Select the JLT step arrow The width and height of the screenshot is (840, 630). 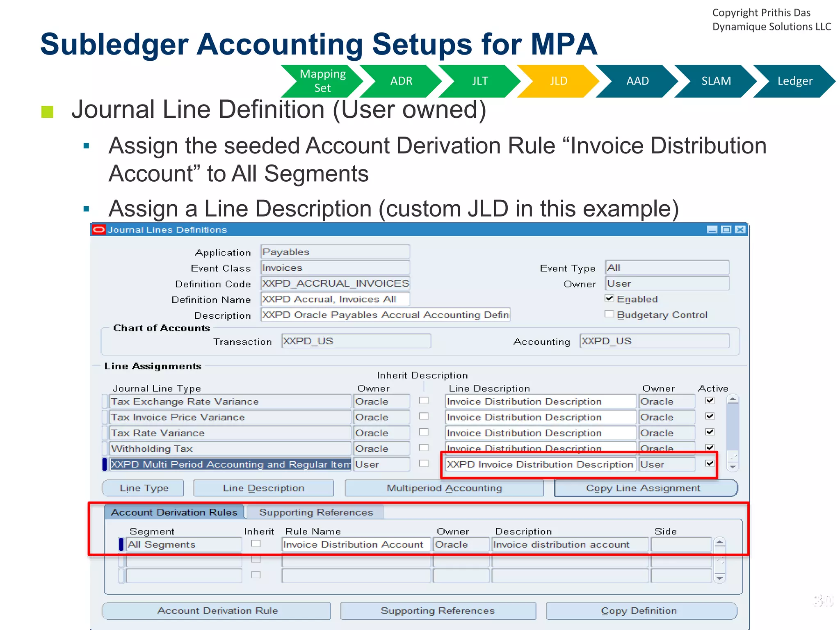(x=480, y=81)
